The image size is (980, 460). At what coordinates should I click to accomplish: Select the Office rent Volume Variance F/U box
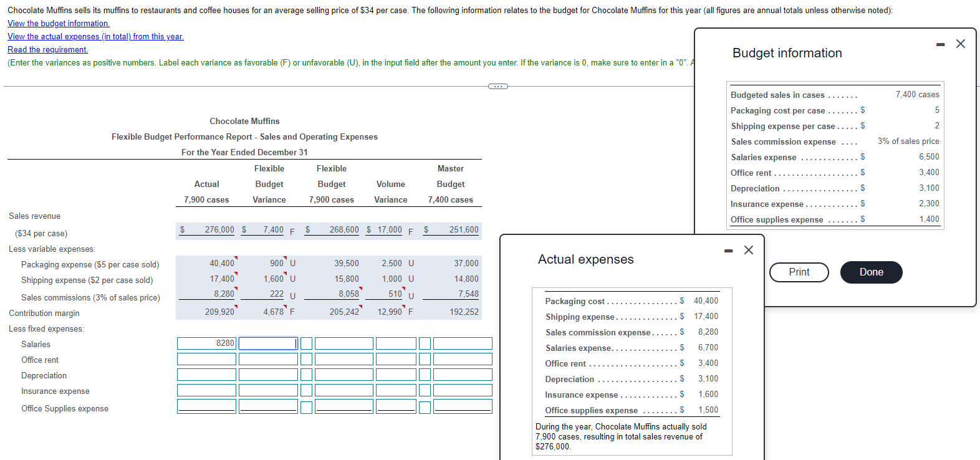tap(425, 359)
